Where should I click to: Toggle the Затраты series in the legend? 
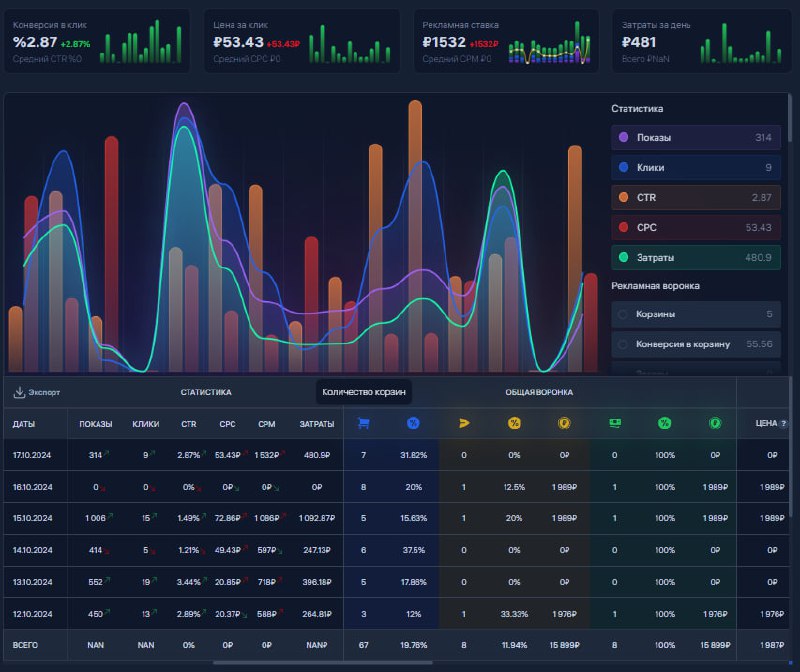[x=696, y=257]
